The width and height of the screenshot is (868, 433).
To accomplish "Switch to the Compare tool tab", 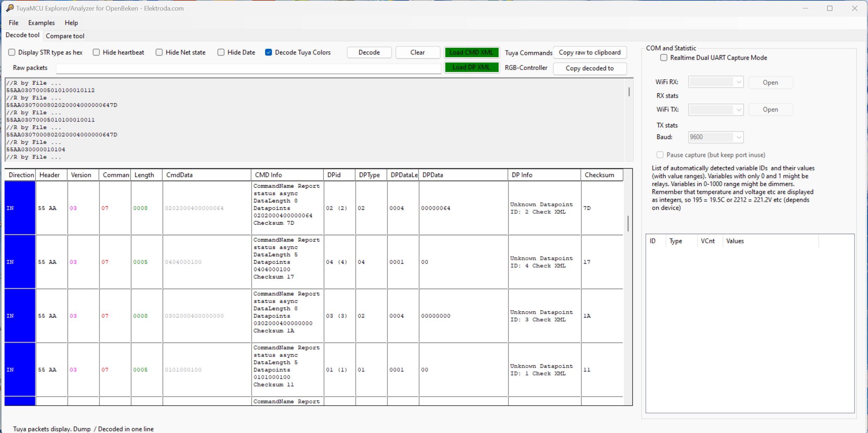I will pyautogui.click(x=65, y=36).
